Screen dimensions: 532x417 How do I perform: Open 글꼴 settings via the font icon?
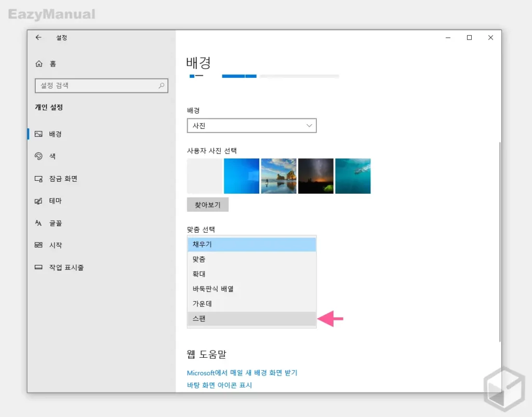coord(39,223)
